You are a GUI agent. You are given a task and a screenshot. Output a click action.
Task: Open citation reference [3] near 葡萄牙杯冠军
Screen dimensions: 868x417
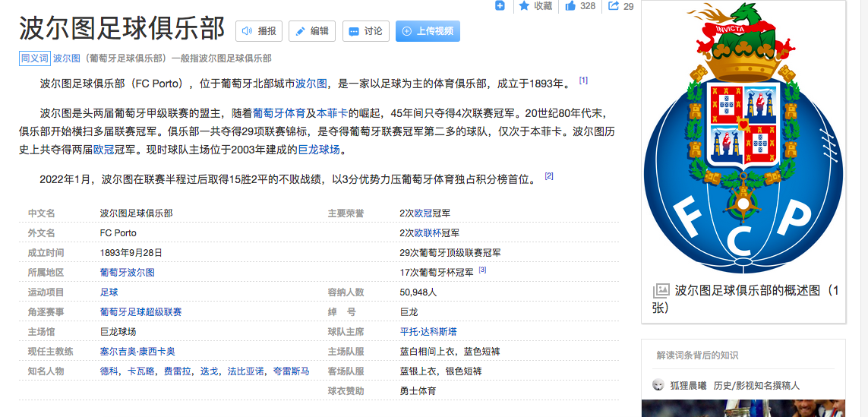(482, 270)
